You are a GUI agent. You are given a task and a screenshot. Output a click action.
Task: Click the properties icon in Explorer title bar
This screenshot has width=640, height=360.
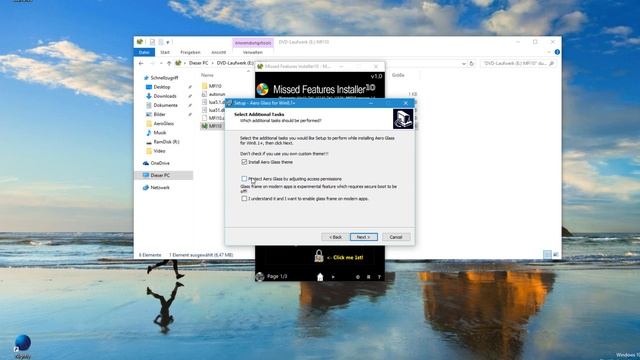(152, 42)
